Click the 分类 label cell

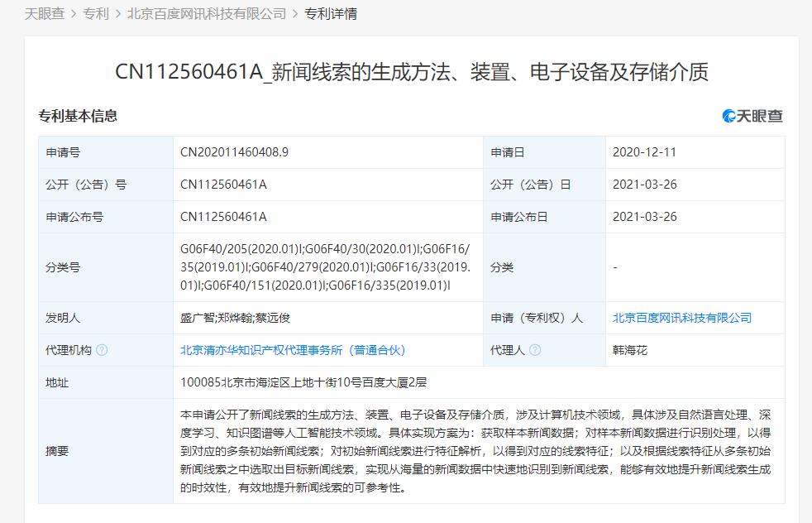coord(544,267)
